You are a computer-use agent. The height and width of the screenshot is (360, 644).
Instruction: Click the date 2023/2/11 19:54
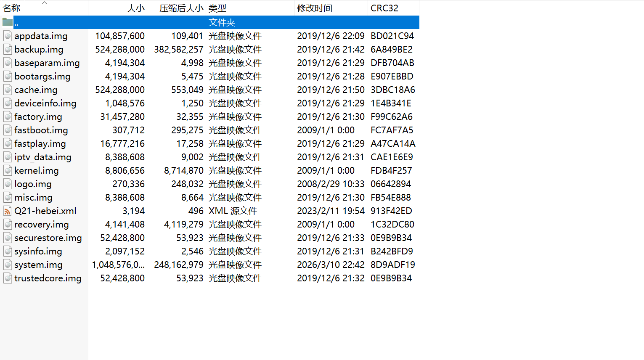pos(331,211)
